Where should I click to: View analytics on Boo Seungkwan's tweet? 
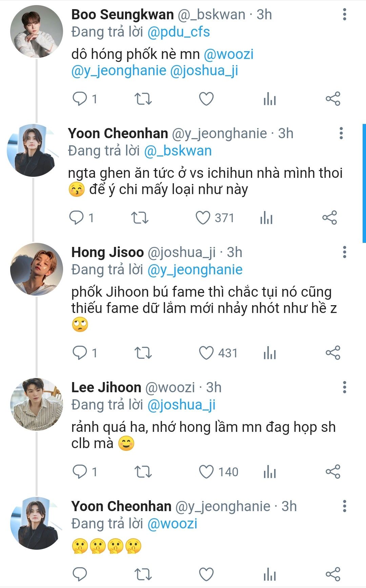(x=270, y=99)
